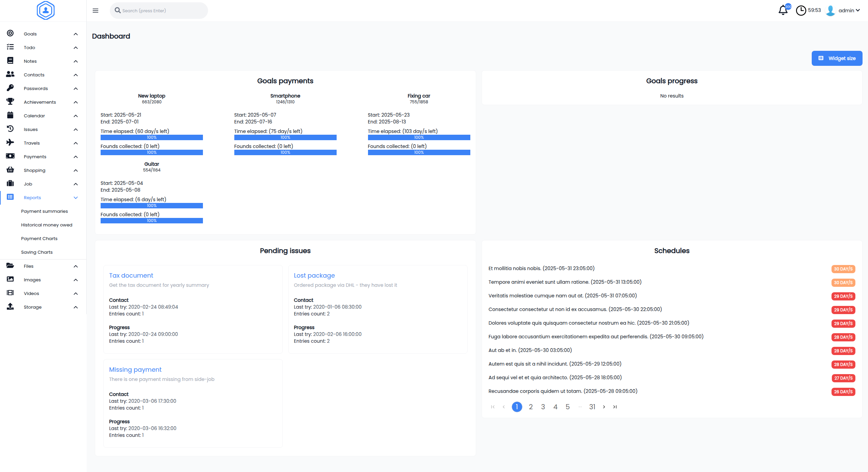The width and height of the screenshot is (868, 472).
Task: Click the Contacts people icon
Action: [10, 74]
